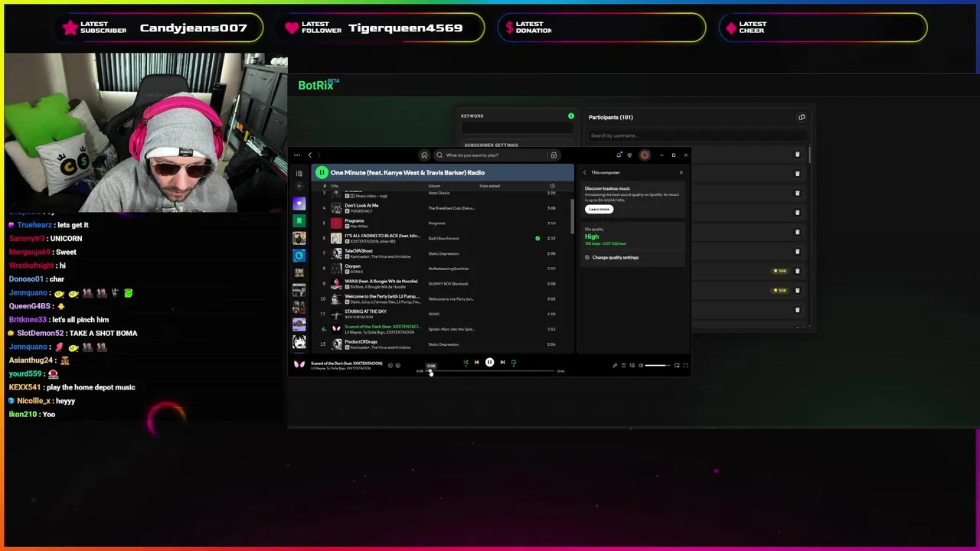The height and width of the screenshot is (551, 980).
Task: Click the BotRix Keyword input box
Action: pyautogui.click(x=518, y=129)
